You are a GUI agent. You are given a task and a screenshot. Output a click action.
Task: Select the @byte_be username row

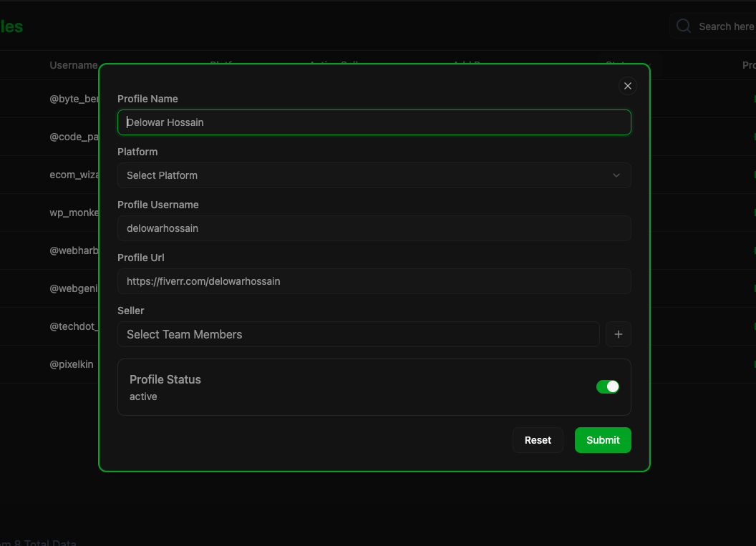point(74,99)
